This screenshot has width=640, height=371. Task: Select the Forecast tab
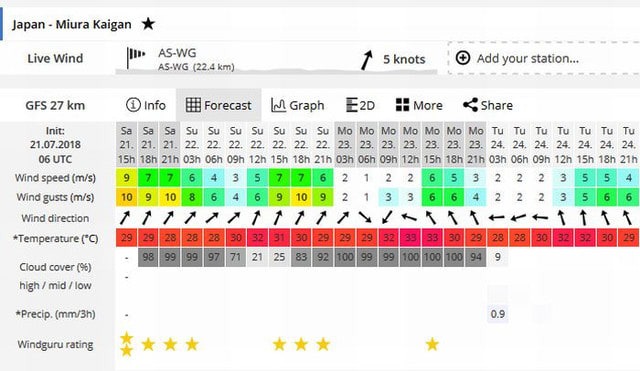pos(219,105)
